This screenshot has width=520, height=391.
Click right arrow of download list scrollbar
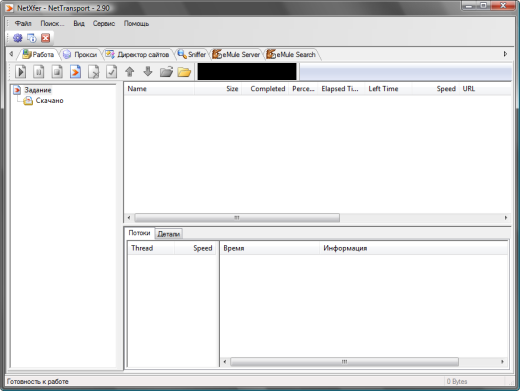(506, 218)
